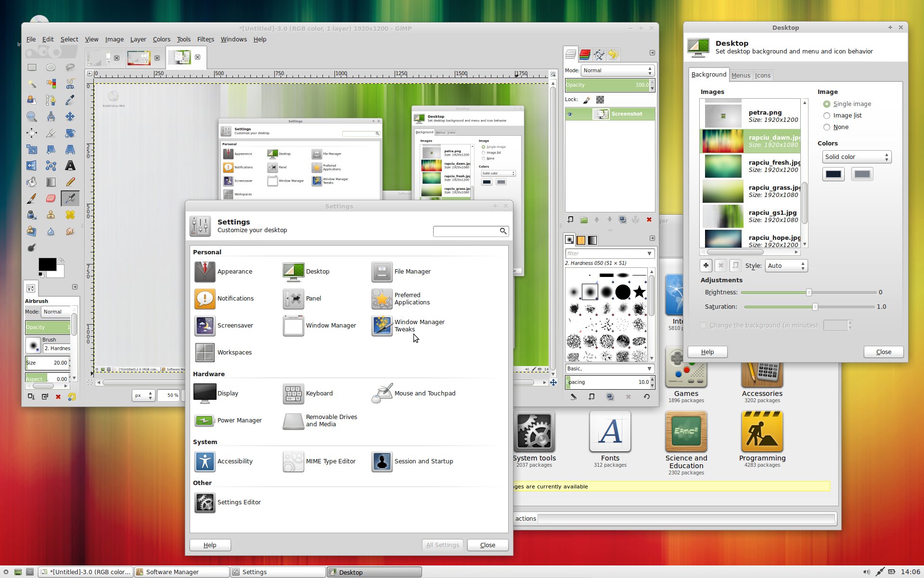Pick the Move tool in GIMP toolbox

(70, 117)
